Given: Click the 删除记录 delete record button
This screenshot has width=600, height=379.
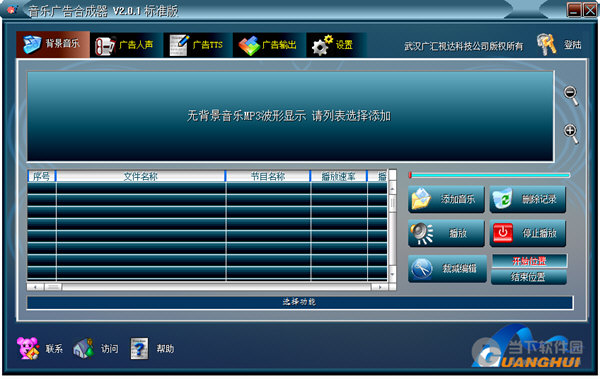Looking at the screenshot, I should (x=528, y=199).
